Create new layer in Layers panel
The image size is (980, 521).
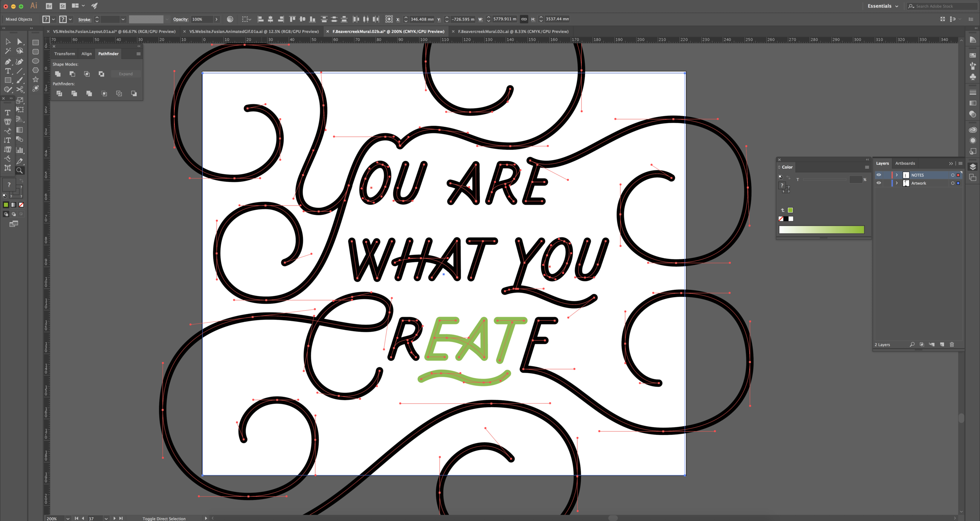(x=942, y=344)
